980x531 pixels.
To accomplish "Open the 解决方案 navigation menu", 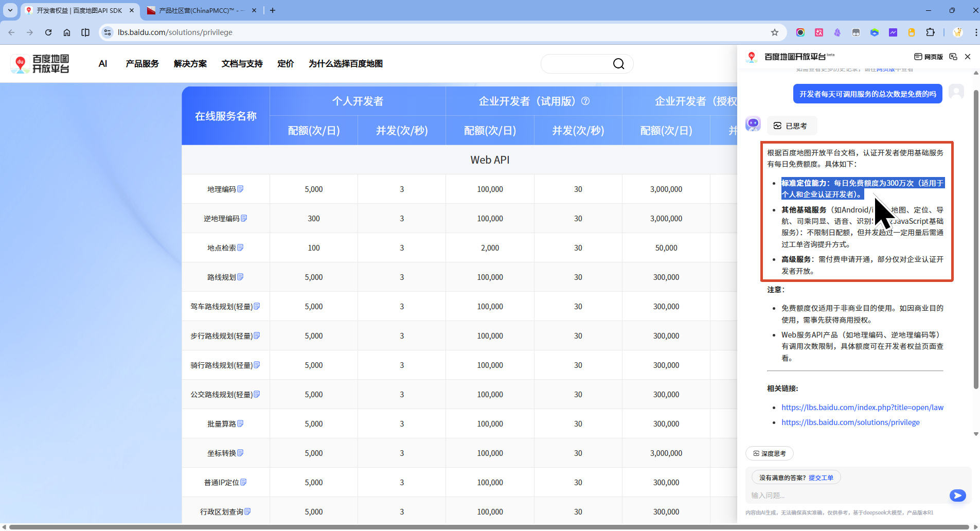I will pyautogui.click(x=190, y=64).
